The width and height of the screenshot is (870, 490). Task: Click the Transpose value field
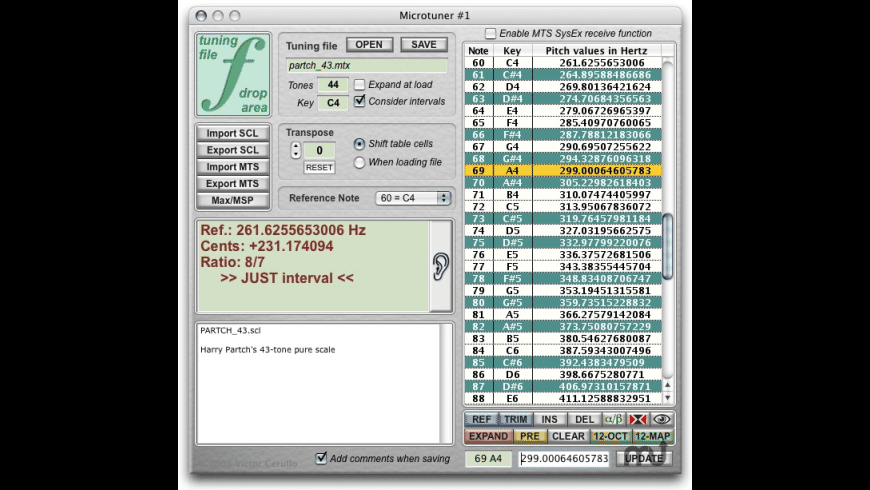319,150
